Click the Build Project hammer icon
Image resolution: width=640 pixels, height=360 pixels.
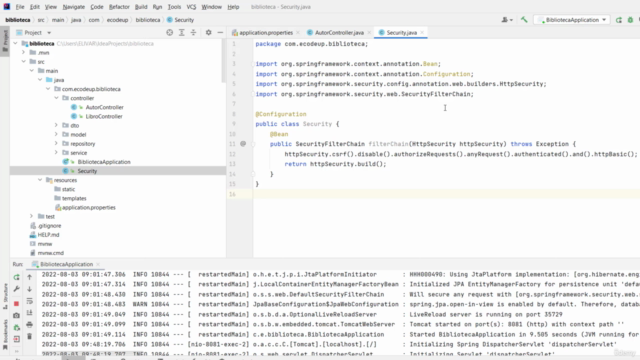(x=524, y=20)
